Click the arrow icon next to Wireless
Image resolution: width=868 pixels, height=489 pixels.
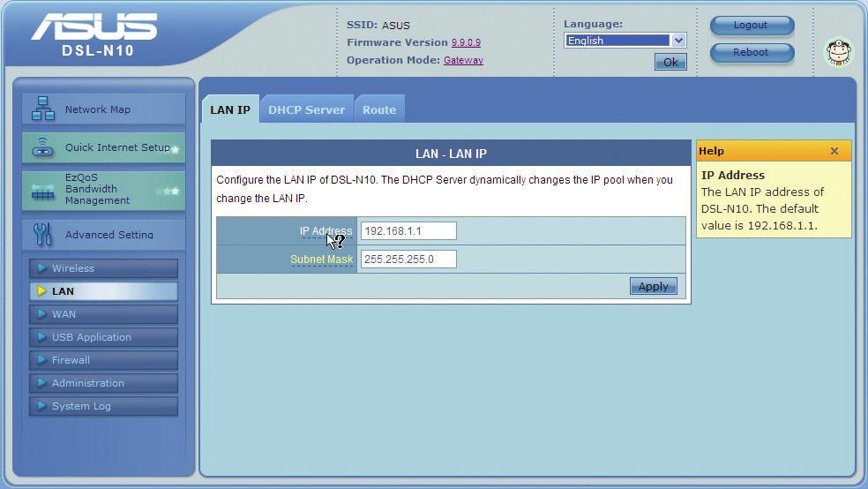41,268
